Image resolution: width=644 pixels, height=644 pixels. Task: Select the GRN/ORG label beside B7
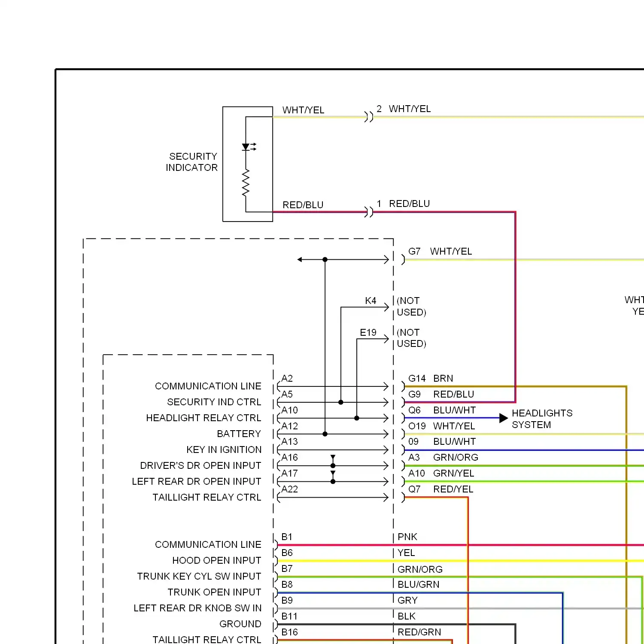coord(420,569)
